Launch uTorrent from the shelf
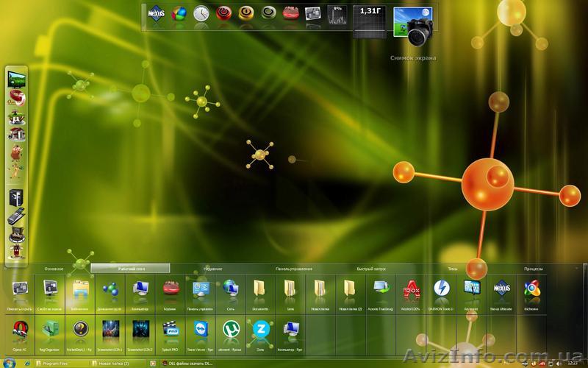The width and height of the screenshot is (588, 368). coord(231,329)
